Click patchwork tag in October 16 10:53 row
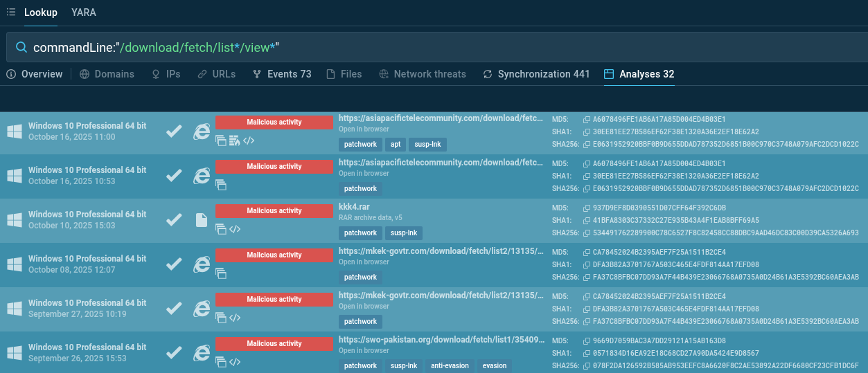Viewport: 868px width, 373px height. click(x=360, y=188)
